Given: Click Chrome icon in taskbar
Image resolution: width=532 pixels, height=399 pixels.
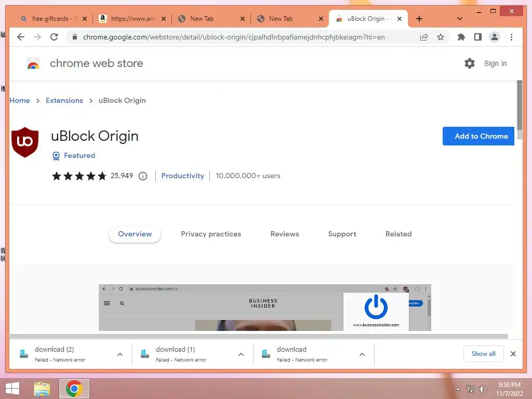Looking at the screenshot, I should [74, 389].
